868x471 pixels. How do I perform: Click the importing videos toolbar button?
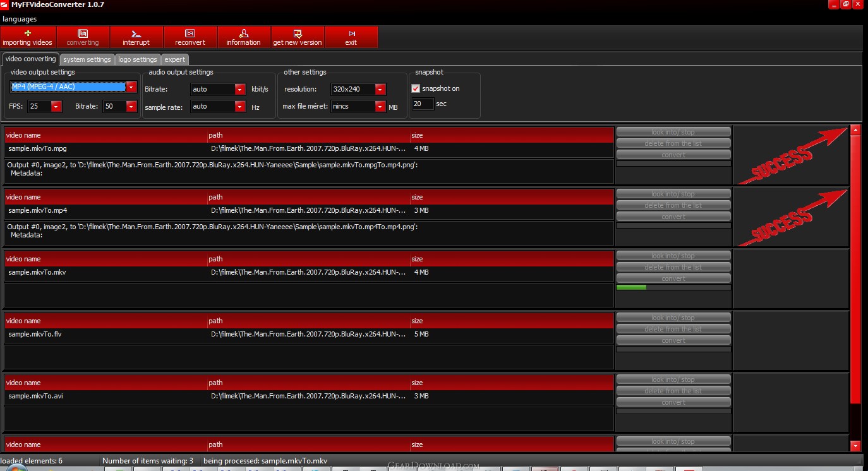[x=28, y=37]
